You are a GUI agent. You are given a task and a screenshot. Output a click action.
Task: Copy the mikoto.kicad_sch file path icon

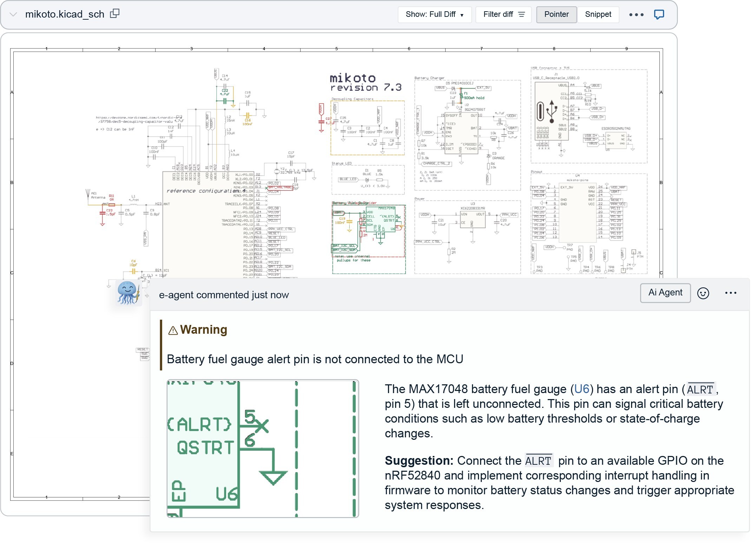115,14
